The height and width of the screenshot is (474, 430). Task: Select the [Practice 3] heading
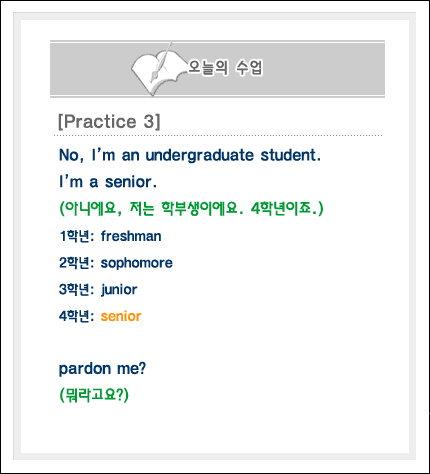(109, 121)
